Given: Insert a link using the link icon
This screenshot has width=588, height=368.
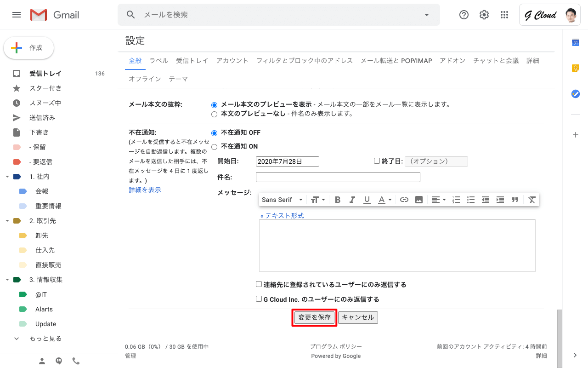Looking at the screenshot, I should point(404,200).
